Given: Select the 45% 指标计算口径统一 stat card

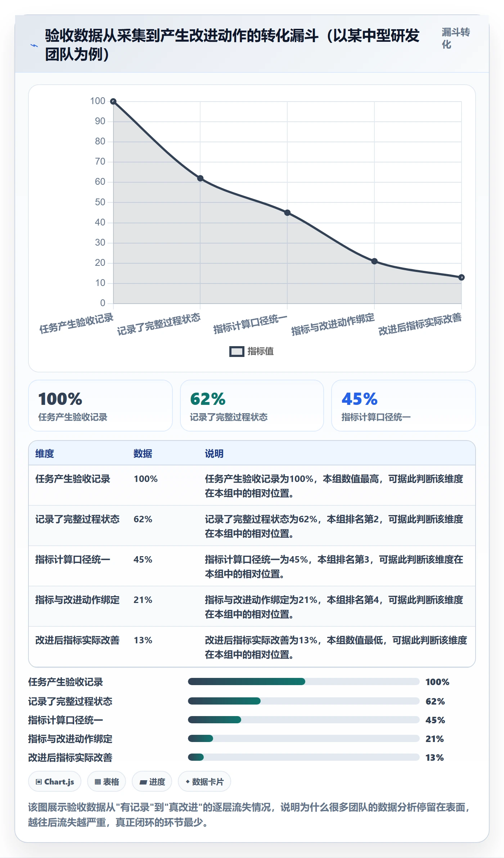Looking at the screenshot, I should 404,406.
